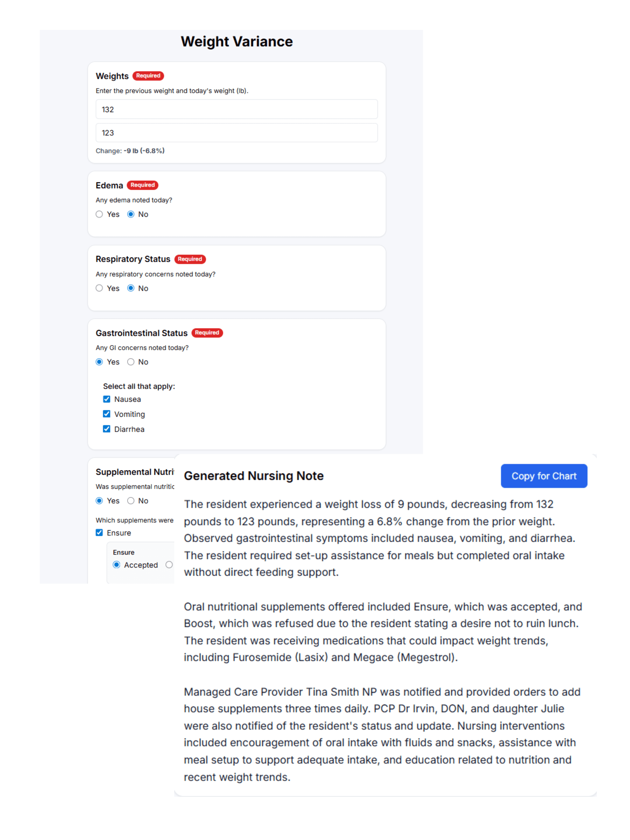Click the previous weight input field
630x840 pixels.
point(236,109)
